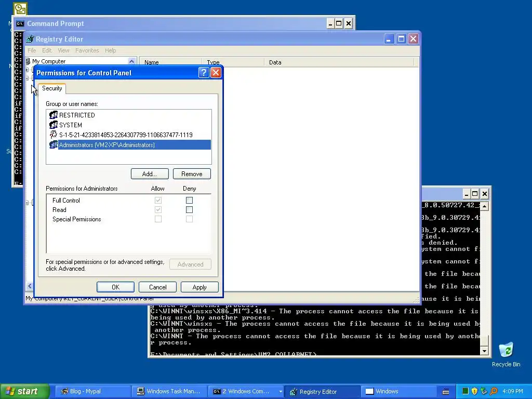Viewport: 532px width, 399px height.
Task: Maximize the Registry Editor window
Action: [401, 39]
